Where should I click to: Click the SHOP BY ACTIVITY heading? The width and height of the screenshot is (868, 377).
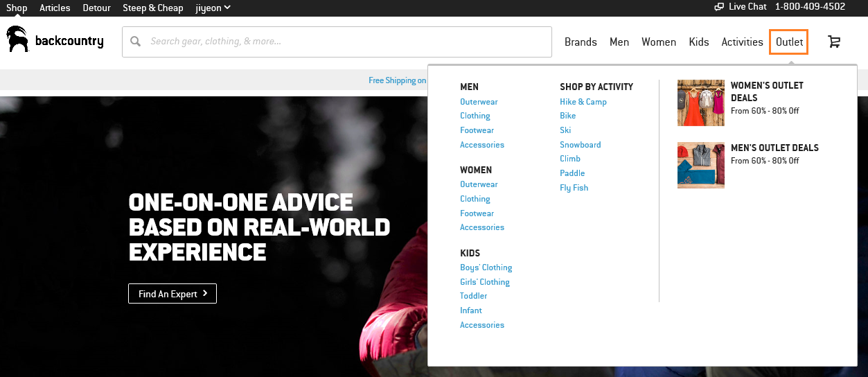[596, 87]
